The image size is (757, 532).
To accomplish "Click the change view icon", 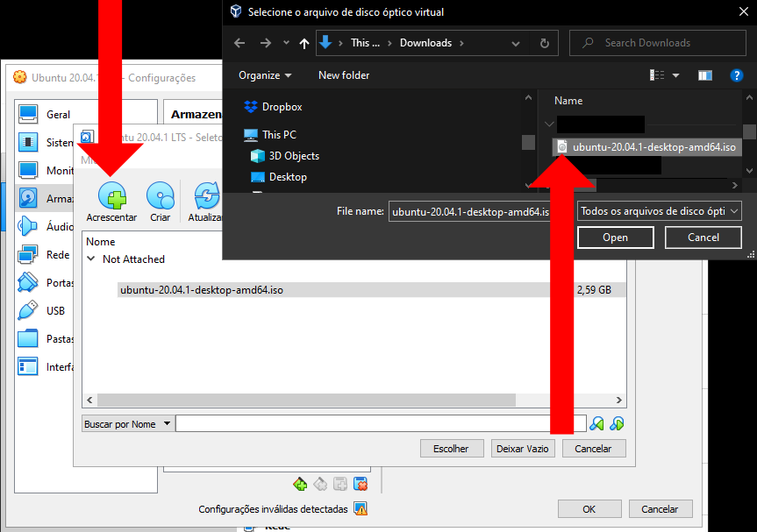I will tap(657, 75).
